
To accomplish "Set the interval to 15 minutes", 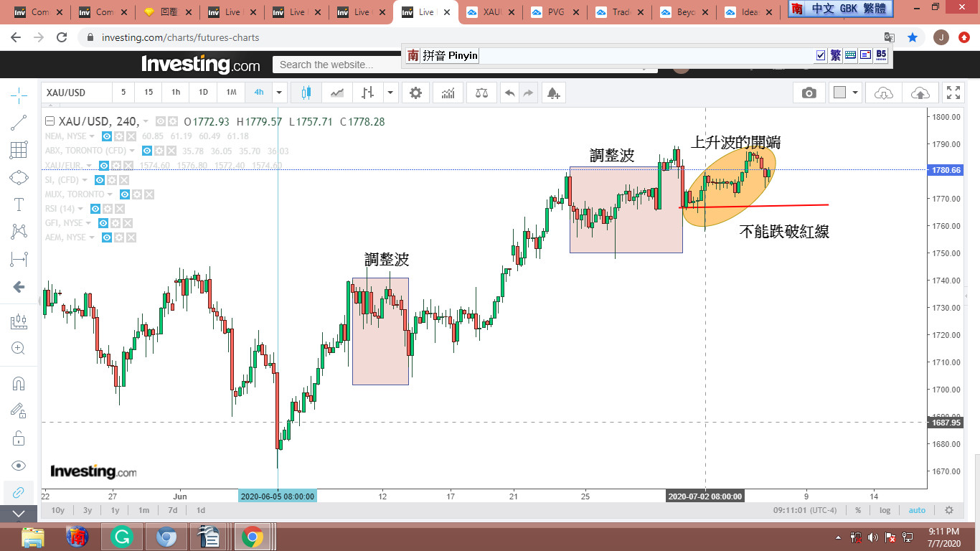I will [149, 93].
